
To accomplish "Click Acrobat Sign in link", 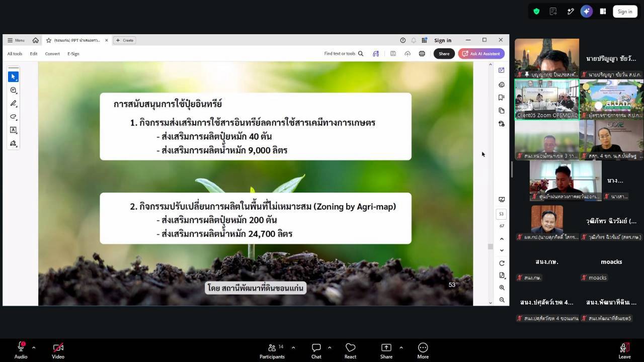I will [443, 40].
